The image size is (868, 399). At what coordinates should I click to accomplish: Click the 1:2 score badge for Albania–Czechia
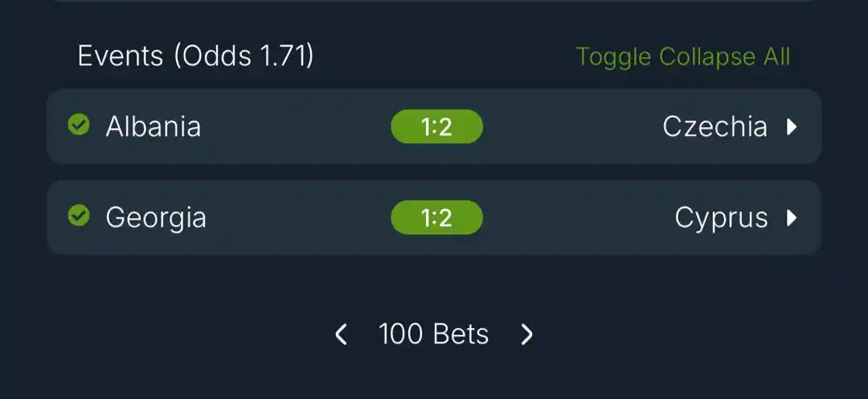[x=436, y=127]
